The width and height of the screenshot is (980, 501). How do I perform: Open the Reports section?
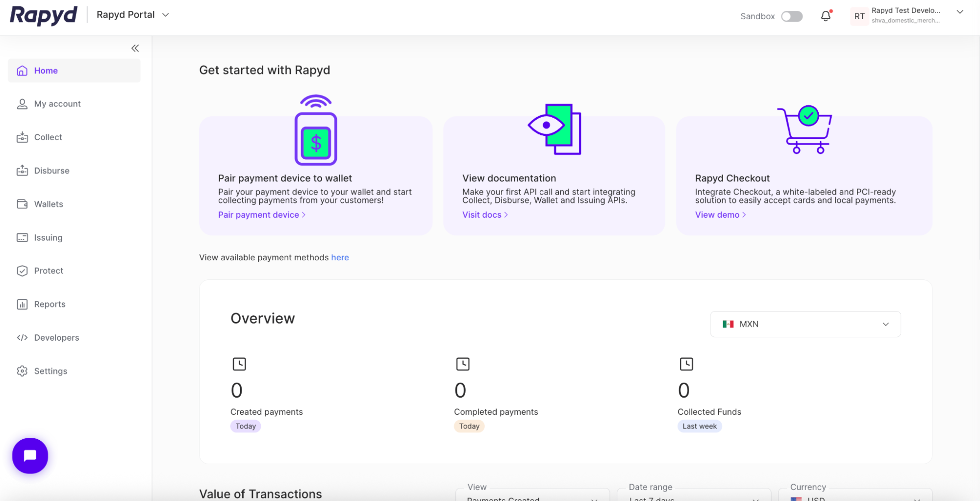(x=50, y=304)
